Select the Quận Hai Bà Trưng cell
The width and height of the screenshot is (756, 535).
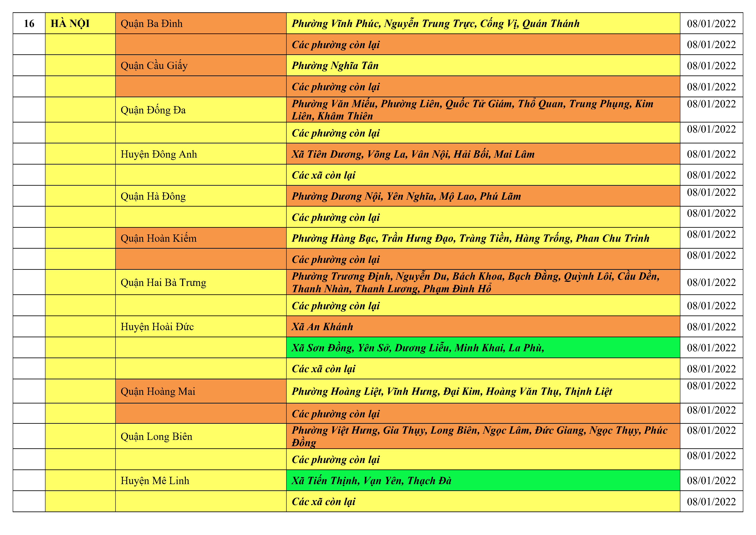(163, 282)
